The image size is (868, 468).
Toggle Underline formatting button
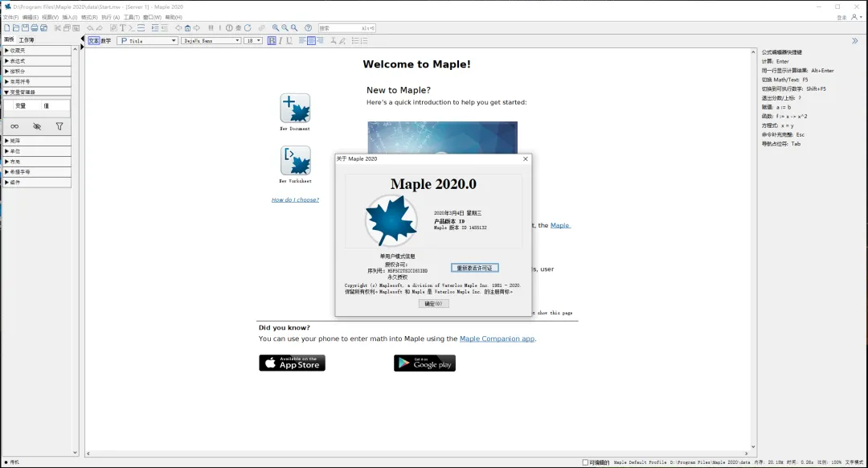coord(289,40)
